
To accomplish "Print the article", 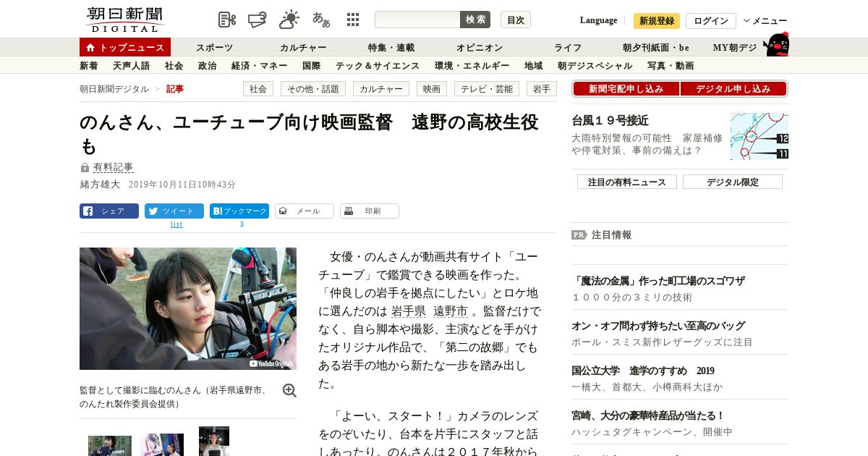I will pyautogui.click(x=370, y=211).
